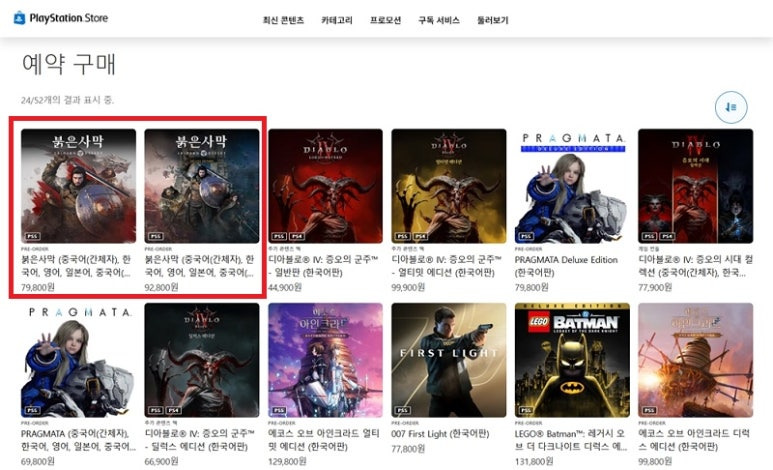Open Diablo IV 딜럭스 에디션 cover art
This screenshot has width=773, height=470.
(202, 360)
